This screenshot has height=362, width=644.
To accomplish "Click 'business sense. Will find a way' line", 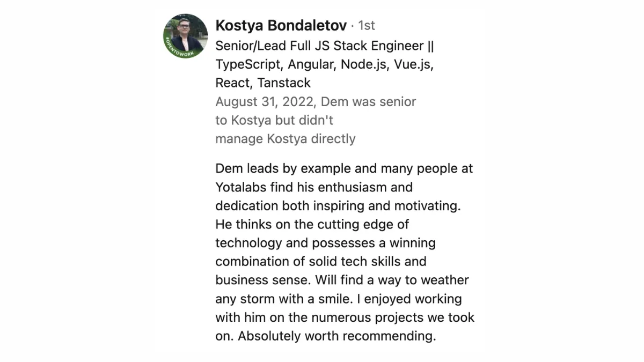I will coord(342,280).
